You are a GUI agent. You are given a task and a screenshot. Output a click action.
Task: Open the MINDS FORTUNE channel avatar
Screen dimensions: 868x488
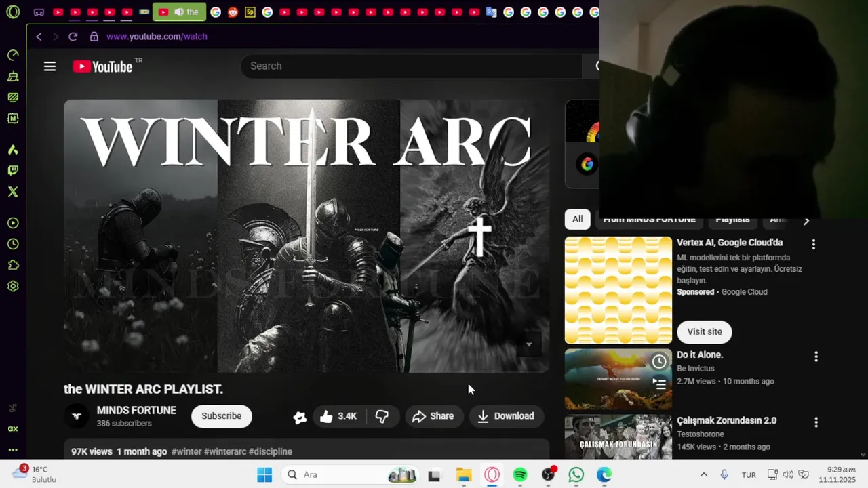coord(77,416)
